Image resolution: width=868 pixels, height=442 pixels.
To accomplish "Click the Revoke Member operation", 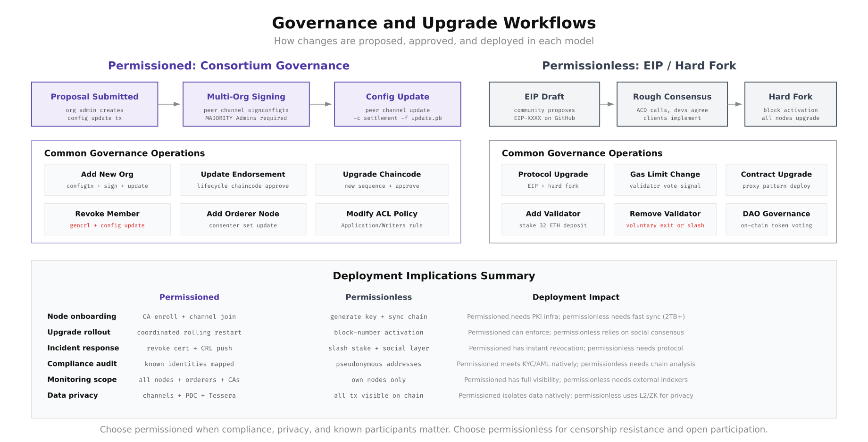I will pyautogui.click(x=107, y=219).
